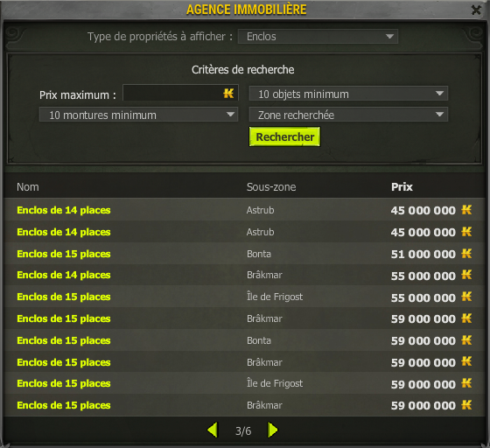This screenshot has width=490, height=448.
Task: Click the Rechercher button
Action: point(284,136)
